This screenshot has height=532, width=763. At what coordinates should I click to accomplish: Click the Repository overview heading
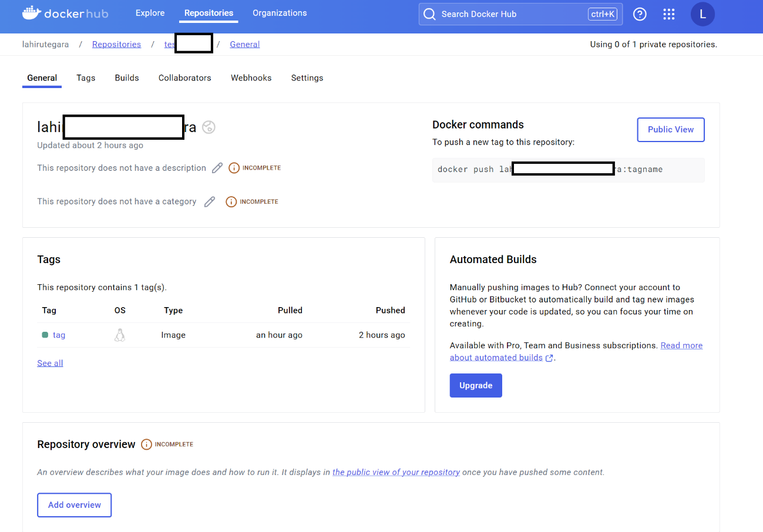(x=86, y=445)
